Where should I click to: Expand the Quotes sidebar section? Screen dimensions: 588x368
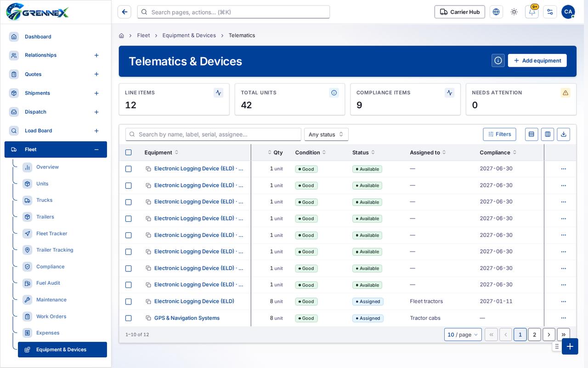click(96, 74)
